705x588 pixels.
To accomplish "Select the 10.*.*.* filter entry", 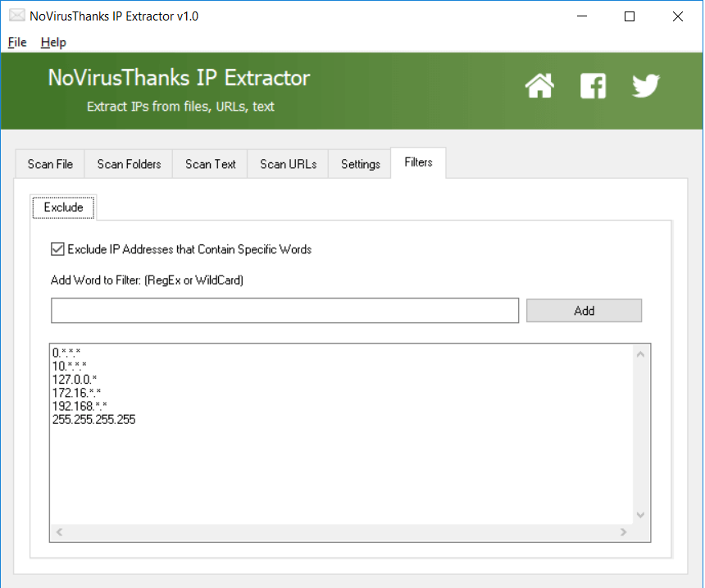I will click(x=69, y=366).
